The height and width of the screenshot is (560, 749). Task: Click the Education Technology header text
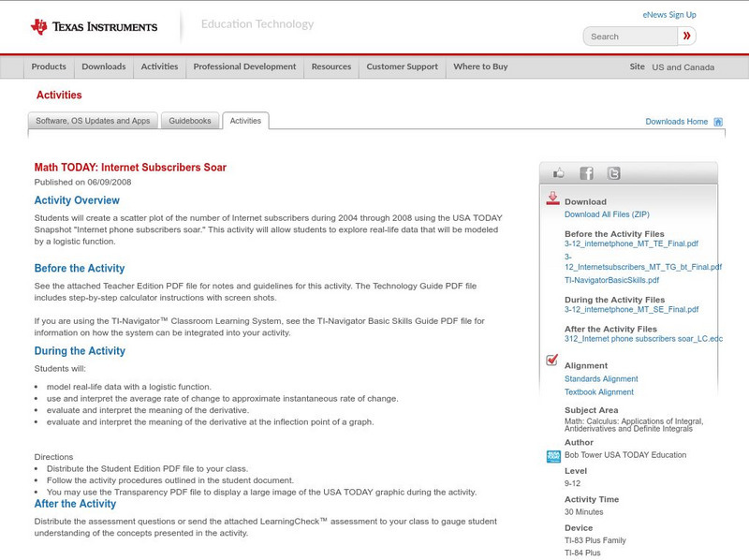point(257,24)
